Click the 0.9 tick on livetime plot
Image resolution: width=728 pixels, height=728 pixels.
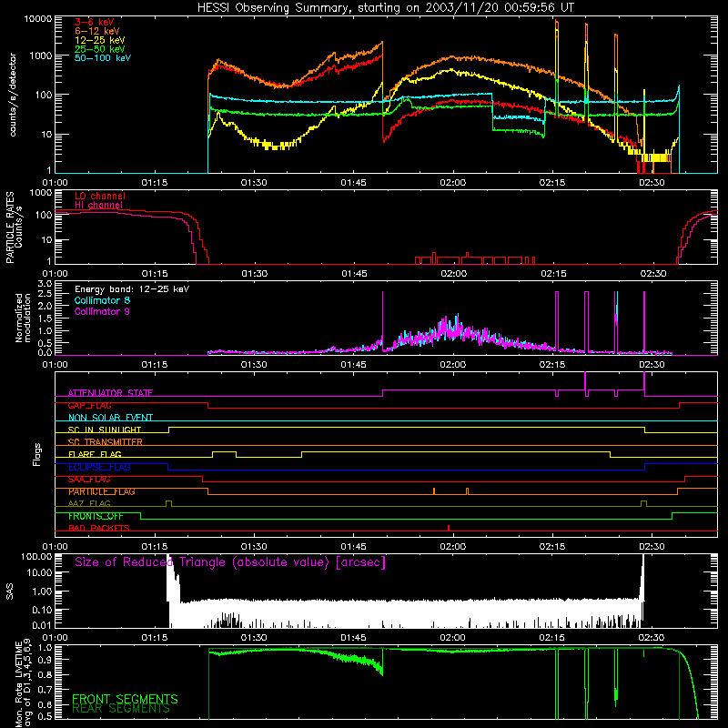coord(45,661)
